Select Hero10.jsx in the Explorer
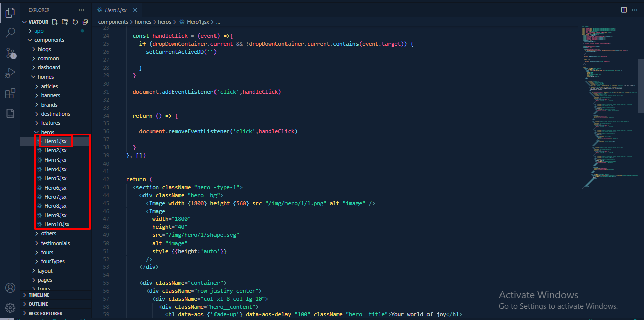This screenshot has width=644, height=320. 57,224
